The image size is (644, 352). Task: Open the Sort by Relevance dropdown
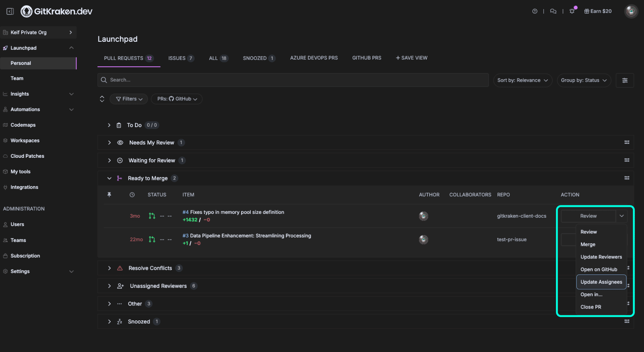click(522, 80)
